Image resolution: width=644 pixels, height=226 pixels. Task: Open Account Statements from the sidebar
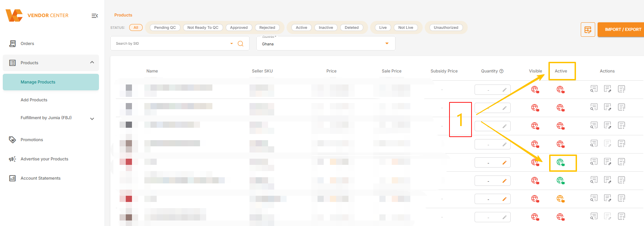click(41, 178)
